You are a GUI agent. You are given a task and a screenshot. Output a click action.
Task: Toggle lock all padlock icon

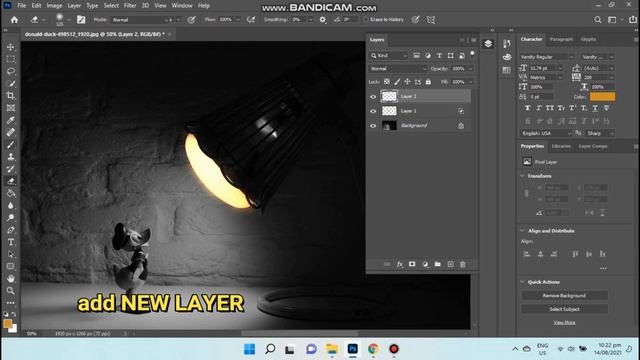(x=428, y=82)
